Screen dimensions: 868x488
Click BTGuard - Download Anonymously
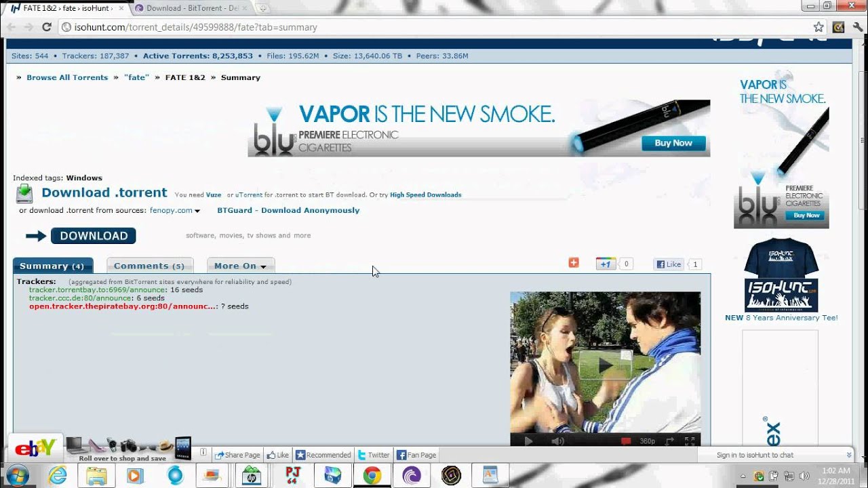click(288, 210)
